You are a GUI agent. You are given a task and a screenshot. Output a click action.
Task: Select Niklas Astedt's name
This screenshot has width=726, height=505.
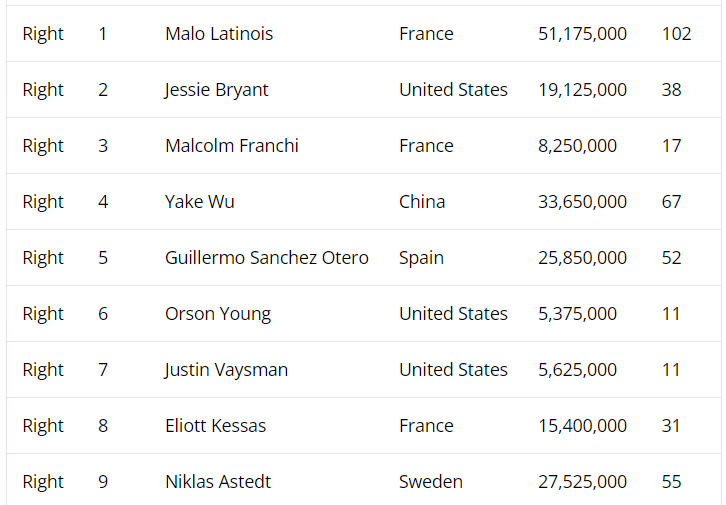[218, 482]
